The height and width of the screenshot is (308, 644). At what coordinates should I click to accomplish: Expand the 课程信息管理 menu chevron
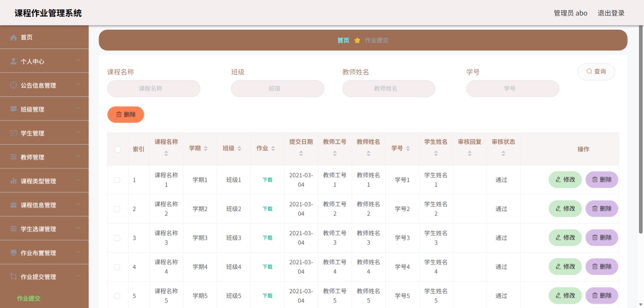pos(78,204)
